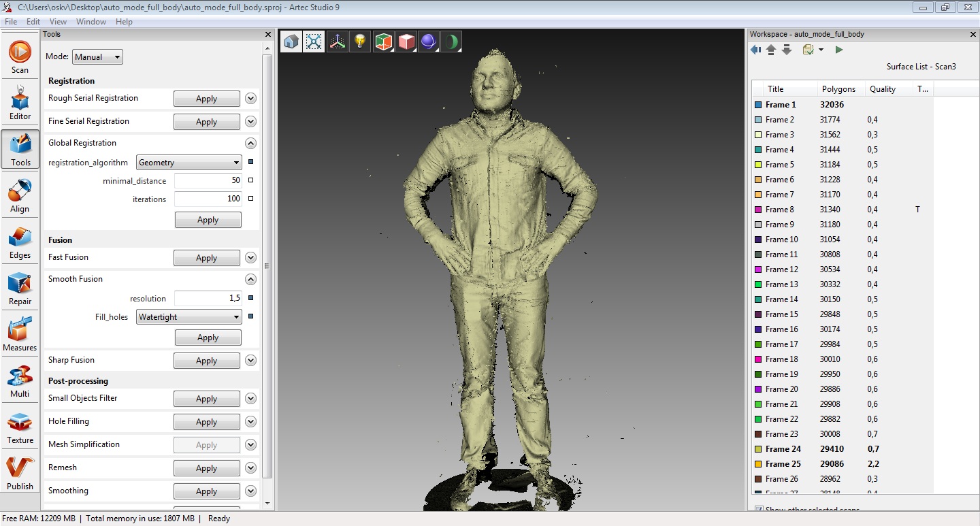Viewport: 980px width, 526px height.
Task: Open the Edit menu
Action: 33,22
